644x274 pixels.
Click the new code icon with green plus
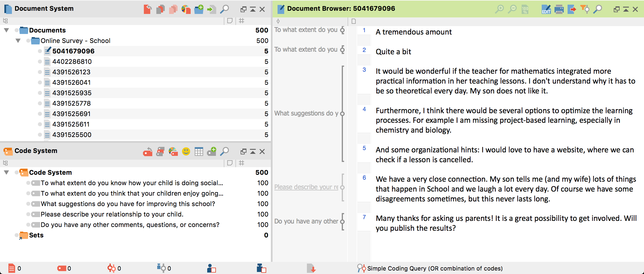pyautogui.click(x=212, y=151)
